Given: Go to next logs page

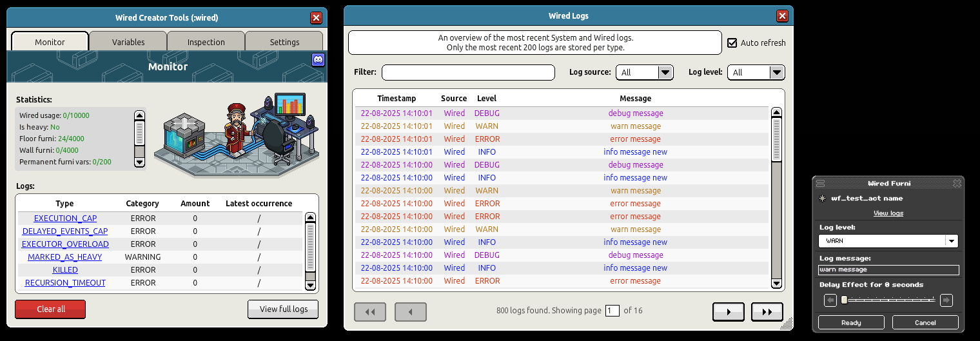Looking at the screenshot, I should [729, 312].
